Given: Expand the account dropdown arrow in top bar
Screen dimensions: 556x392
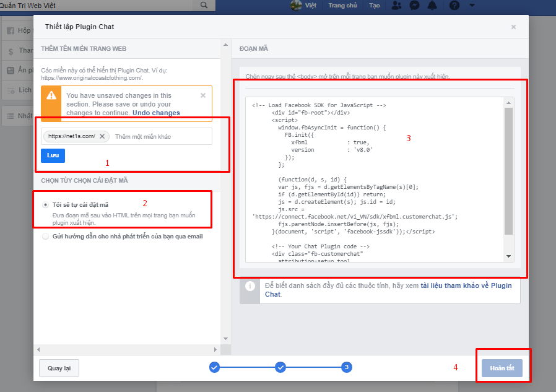Looking at the screenshot, I should pos(472,6).
